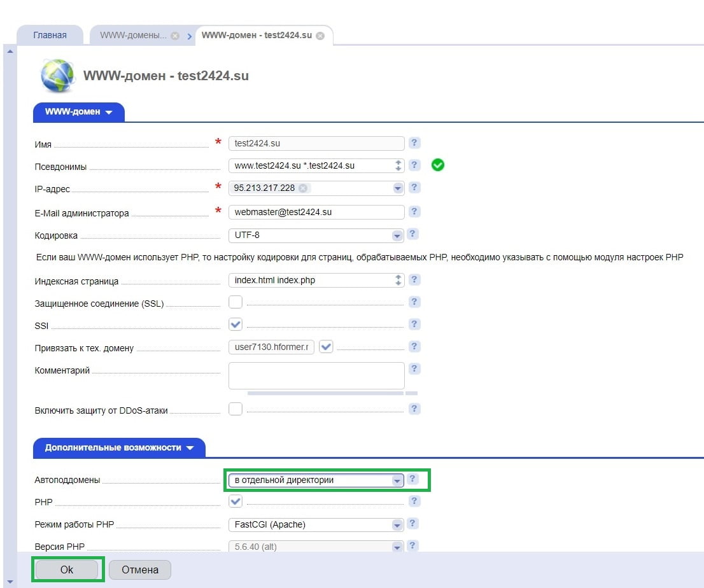Click the horizontal resize bar under Комментарий
Image resolution: width=704 pixels, height=588 pixels.
pos(325,393)
